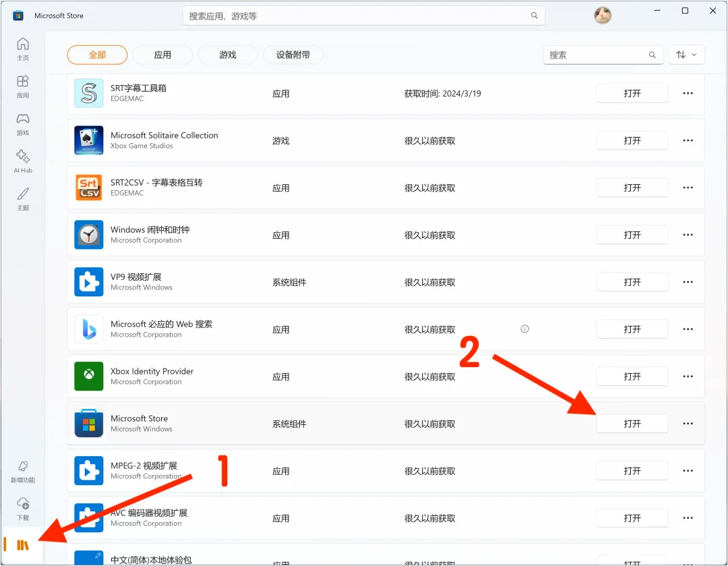728x566 pixels.
Task: Click 打开 for SRT字幕工具箱
Action: 632,93
